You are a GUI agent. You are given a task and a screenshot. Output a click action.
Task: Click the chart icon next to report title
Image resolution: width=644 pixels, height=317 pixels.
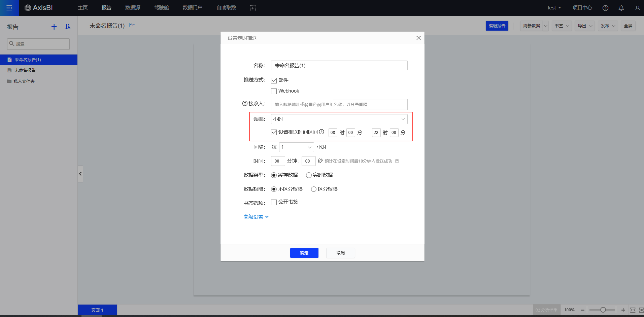click(132, 25)
